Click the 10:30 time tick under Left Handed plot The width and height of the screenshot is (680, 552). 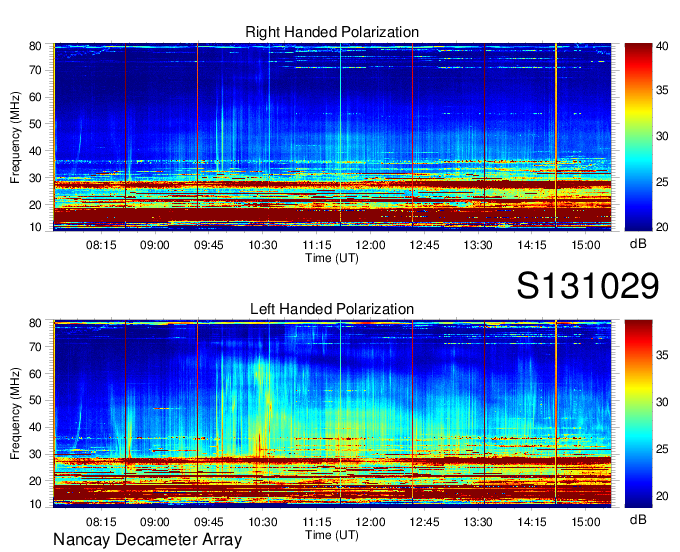click(263, 522)
